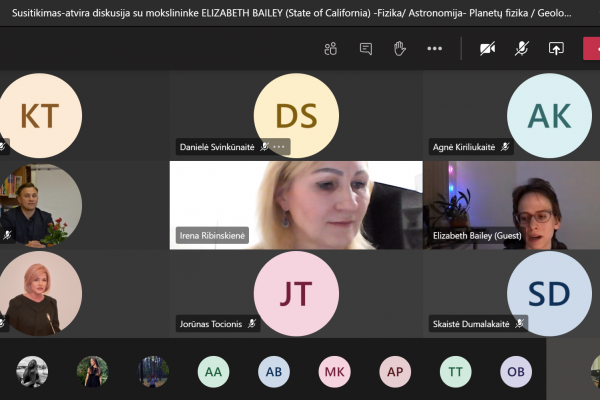The width and height of the screenshot is (600, 400).
Task: Click the AA participant avatar
Action: point(214,372)
